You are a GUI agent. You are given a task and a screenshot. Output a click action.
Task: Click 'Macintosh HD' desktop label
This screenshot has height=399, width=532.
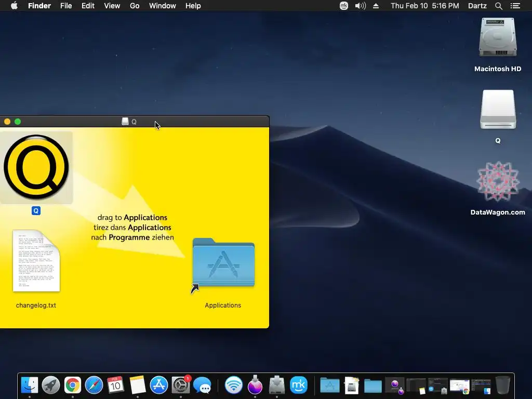click(x=498, y=69)
